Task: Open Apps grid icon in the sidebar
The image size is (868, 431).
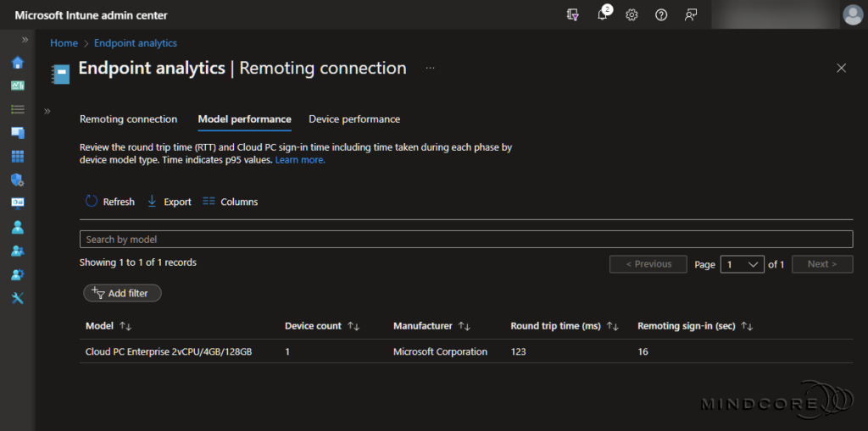Action: [18, 157]
